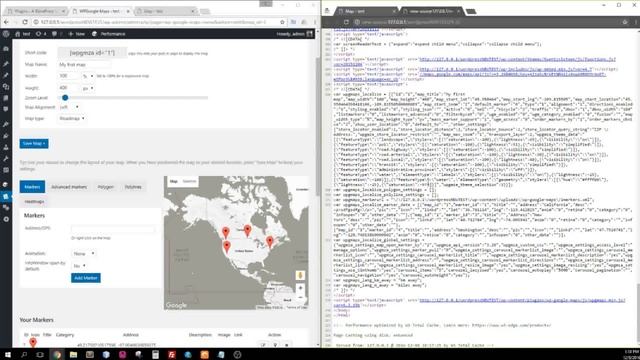Switch to the Heatmaps tab
This screenshot has height=360, width=640.
click(34, 202)
